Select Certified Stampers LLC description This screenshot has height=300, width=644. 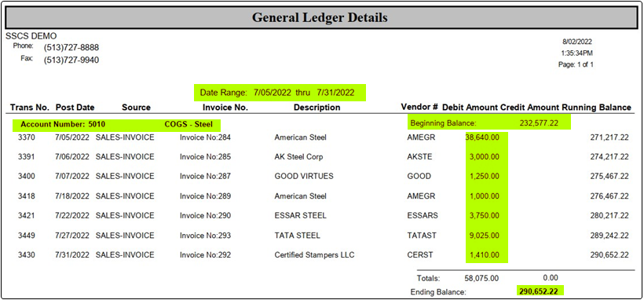(314, 254)
